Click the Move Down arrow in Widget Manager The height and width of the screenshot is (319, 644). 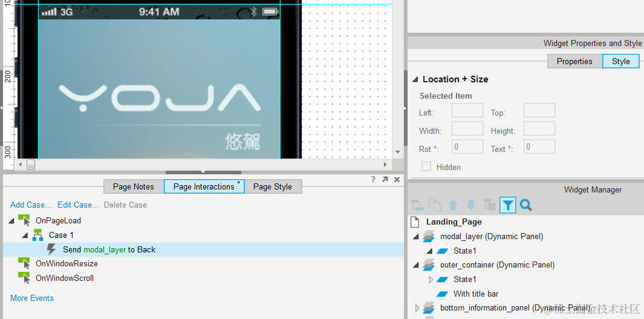click(471, 205)
